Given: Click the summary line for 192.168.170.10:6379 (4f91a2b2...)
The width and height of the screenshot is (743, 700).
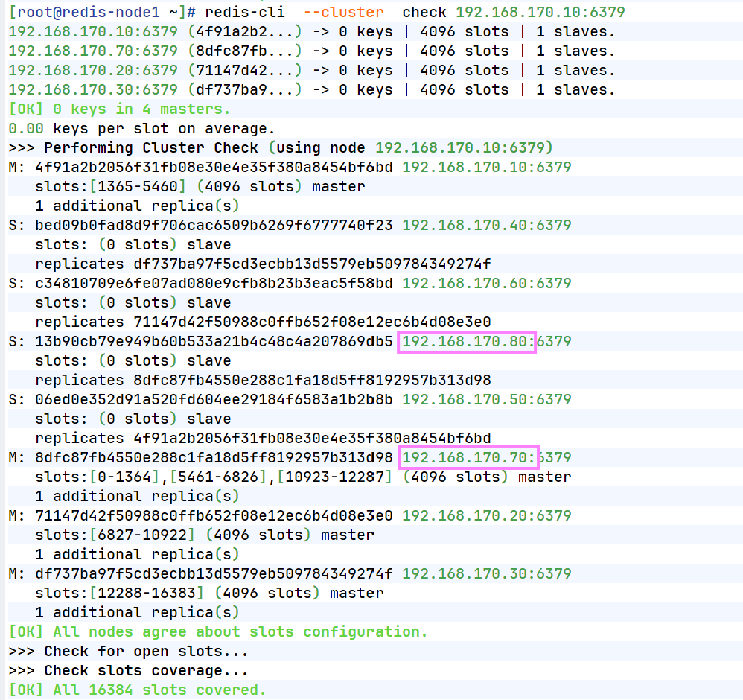Looking at the screenshot, I should [312, 32].
